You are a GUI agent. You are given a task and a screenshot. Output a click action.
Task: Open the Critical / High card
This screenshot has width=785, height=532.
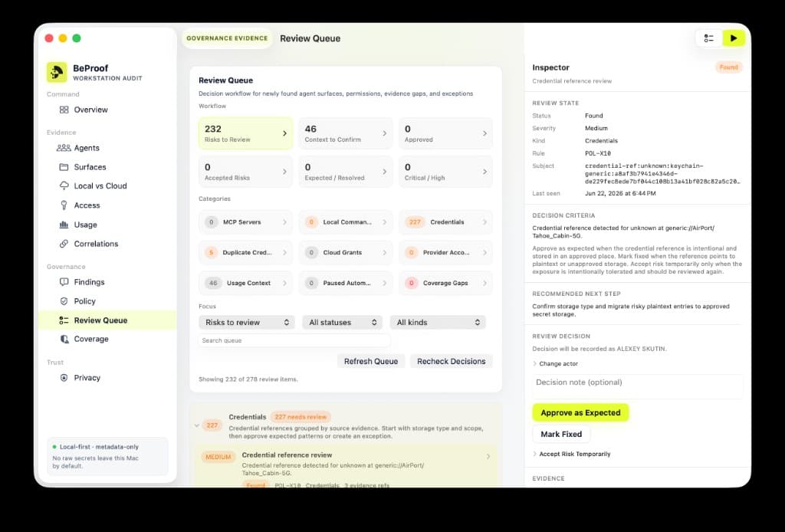(x=445, y=172)
